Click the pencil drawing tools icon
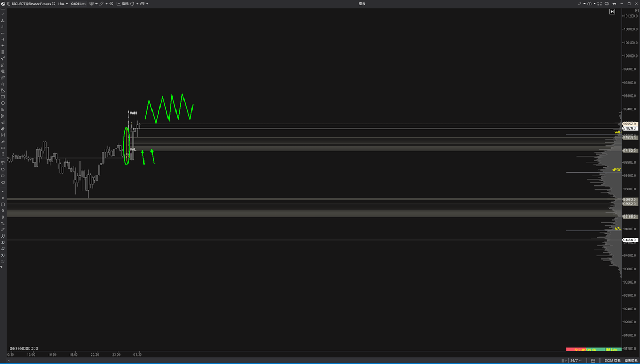 pyautogui.click(x=102, y=4)
